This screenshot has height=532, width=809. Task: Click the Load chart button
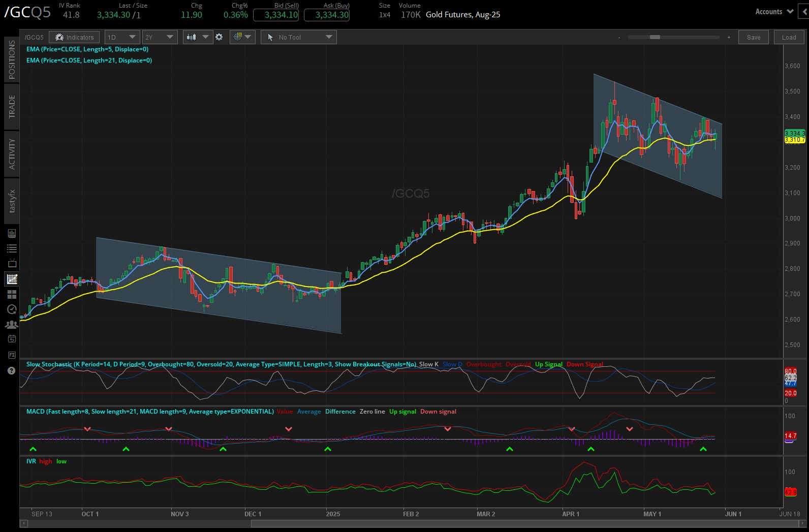coord(789,37)
